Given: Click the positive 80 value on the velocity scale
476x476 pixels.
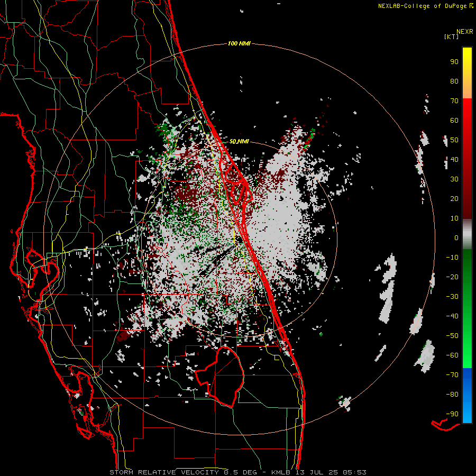Looking at the screenshot, I should [454, 81].
